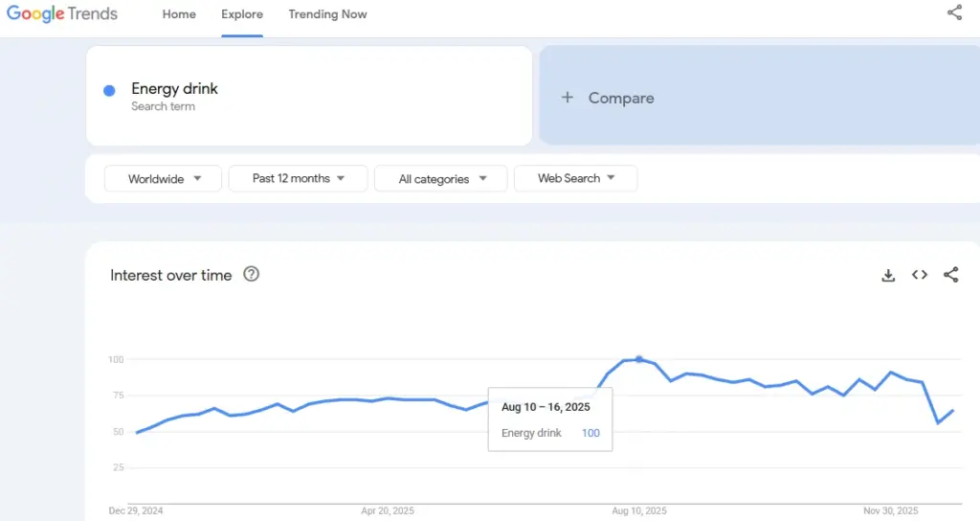Image resolution: width=980 pixels, height=521 pixels.
Task: Click the share icon in top header
Action: (954, 12)
